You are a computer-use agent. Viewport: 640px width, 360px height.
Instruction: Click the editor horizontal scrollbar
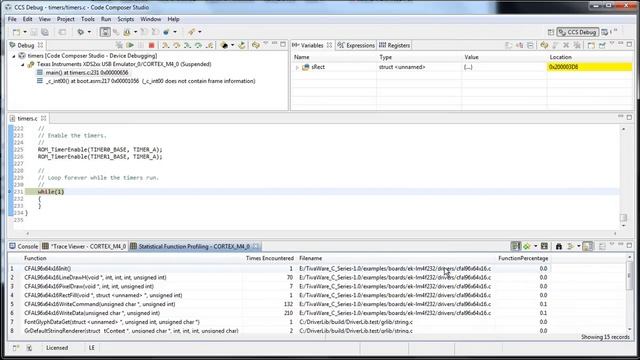(321, 233)
